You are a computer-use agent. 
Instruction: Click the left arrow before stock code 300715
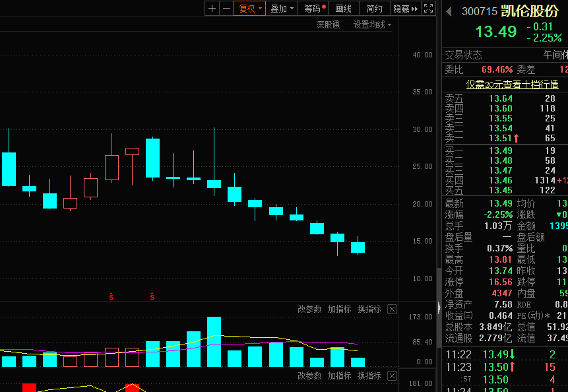449,11
